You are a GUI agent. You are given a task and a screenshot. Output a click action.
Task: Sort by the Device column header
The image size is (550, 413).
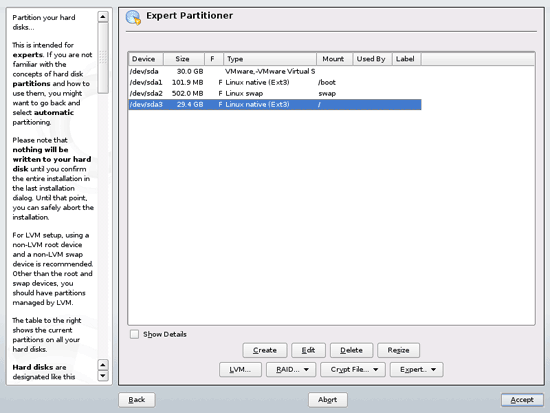tap(146, 59)
